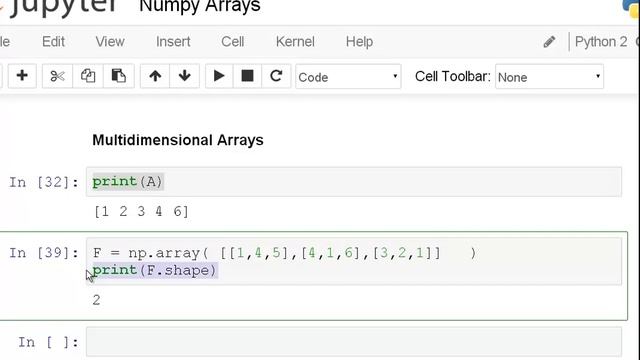
Task: Open the Cell Toolbar None dropdown
Action: [x=549, y=77]
